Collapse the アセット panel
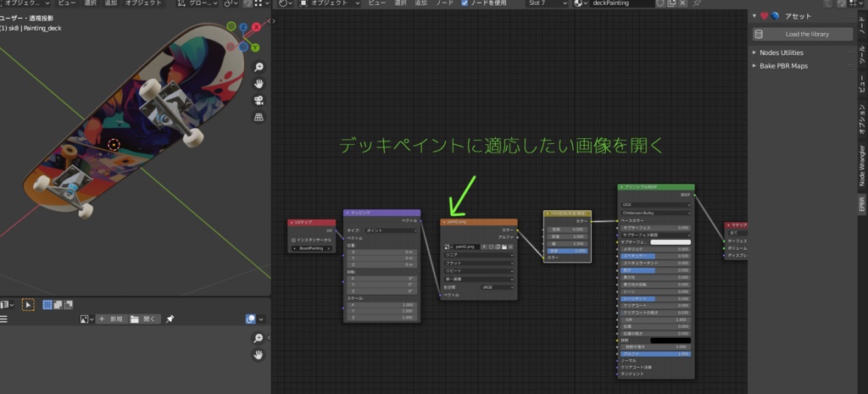 (x=754, y=16)
